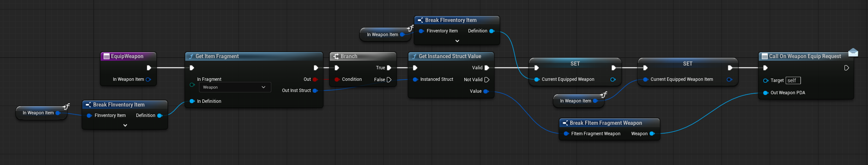Image resolution: width=868 pixels, height=165 pixels.
Task: Click the Out Weapon PDA input pin
Action: tap(766, 93)
